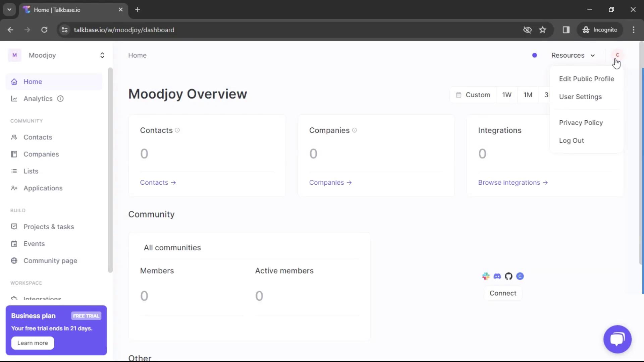Screen dimensions: 644x362
Task: Open User Settings from profile menu
Action: [581, 96]
